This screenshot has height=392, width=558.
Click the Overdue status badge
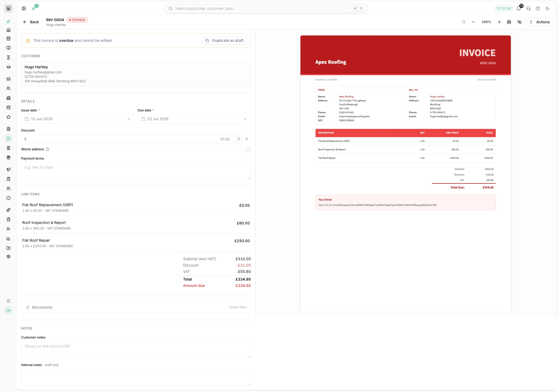[77, 20]
